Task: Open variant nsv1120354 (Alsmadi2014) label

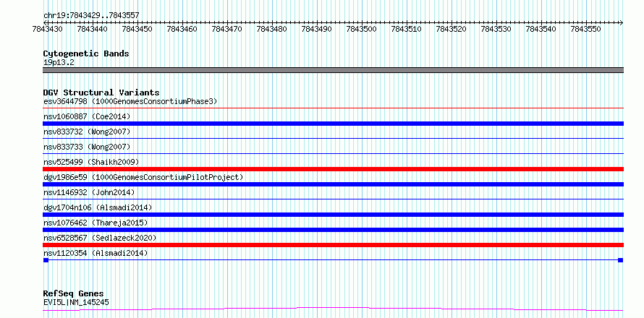Action: coord(96,253)
